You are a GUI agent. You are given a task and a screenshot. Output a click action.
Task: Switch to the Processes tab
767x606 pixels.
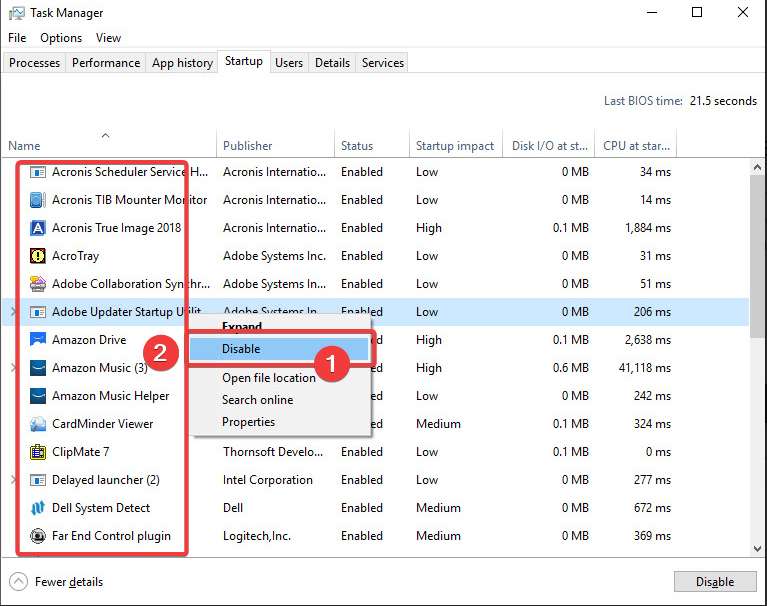coord(34,63)
